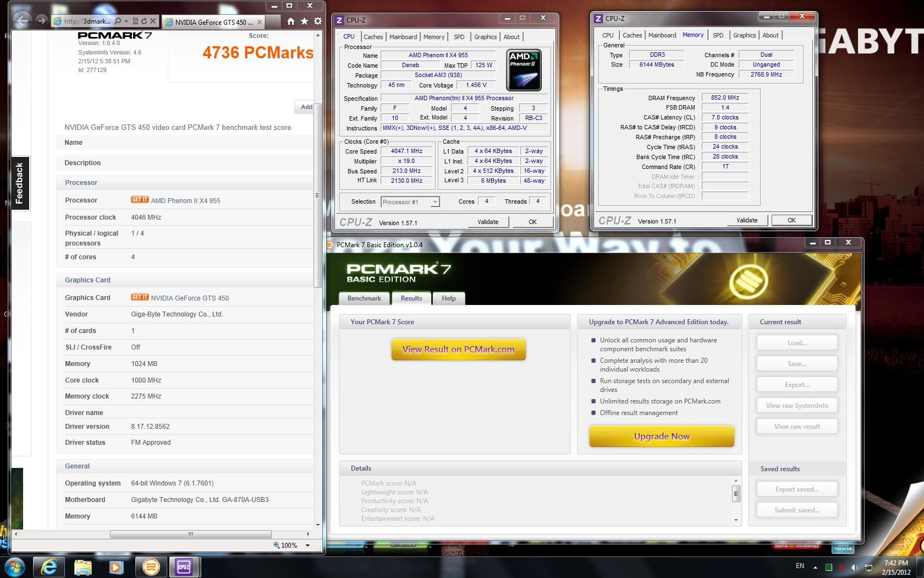Open the browser Tools gear icon
This screenshot has width=924, height=578.
(317, 21)
